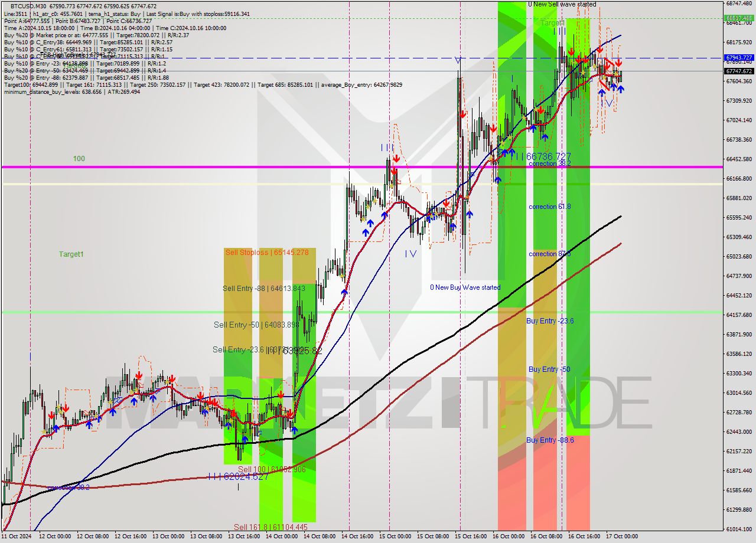This screenshot has height=543, width=756.
Task: Select the 67309.920 price axis value
Action: pyautogui.click(x=739, y=100)
